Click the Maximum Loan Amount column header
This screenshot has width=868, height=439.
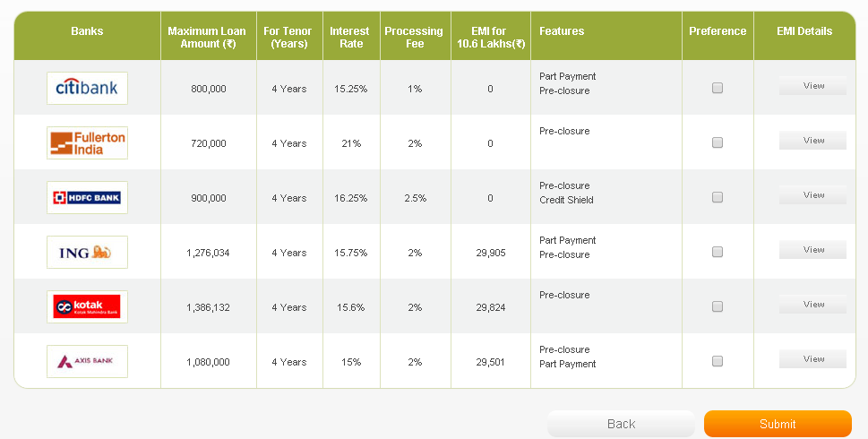(x=207, y=37)
